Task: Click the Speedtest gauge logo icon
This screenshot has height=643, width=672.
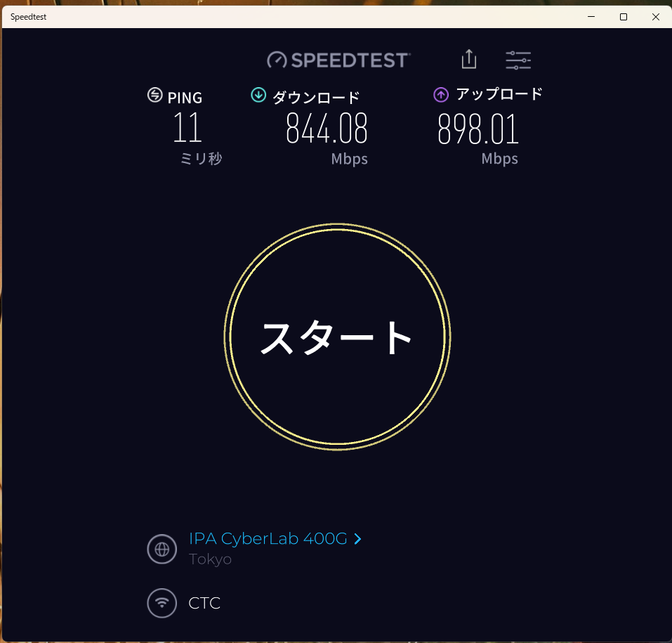Action: click(x=275, y=60)
